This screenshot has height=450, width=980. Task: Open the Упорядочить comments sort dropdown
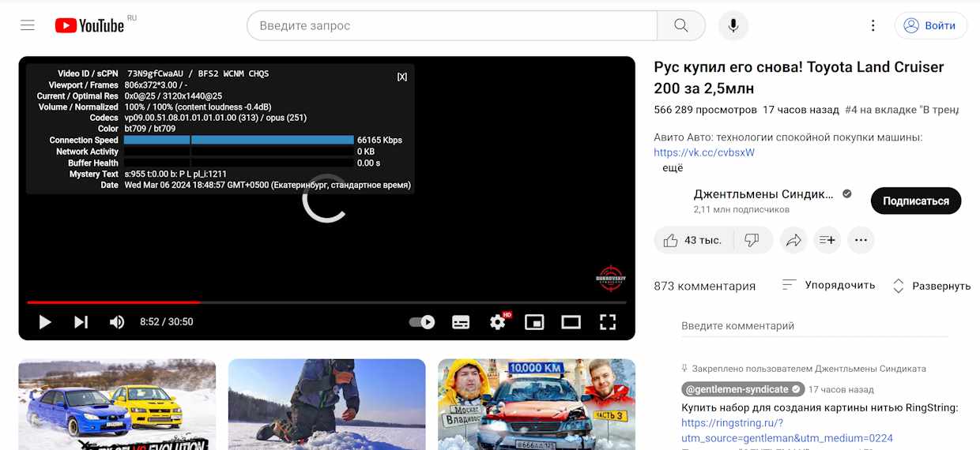coord(828,285)
